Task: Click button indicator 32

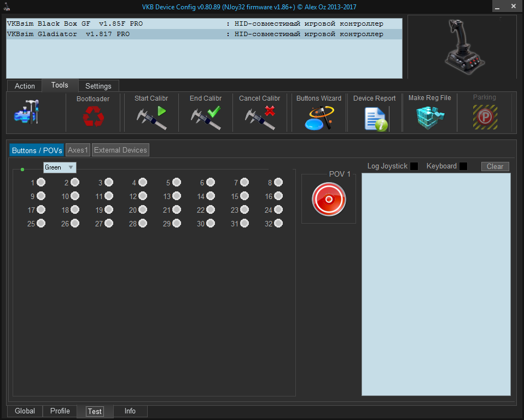Action: click(278, 223)
